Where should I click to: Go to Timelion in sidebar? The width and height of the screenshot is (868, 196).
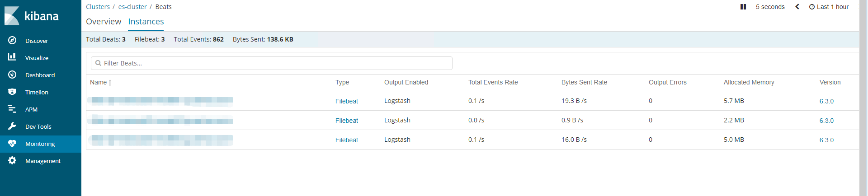point(37,92)
